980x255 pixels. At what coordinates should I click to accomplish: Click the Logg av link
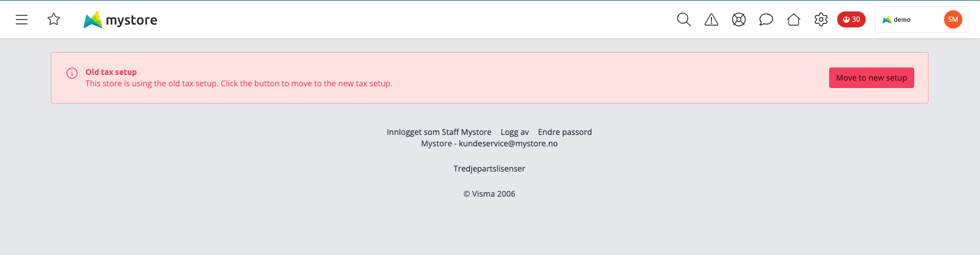(515, 132)
